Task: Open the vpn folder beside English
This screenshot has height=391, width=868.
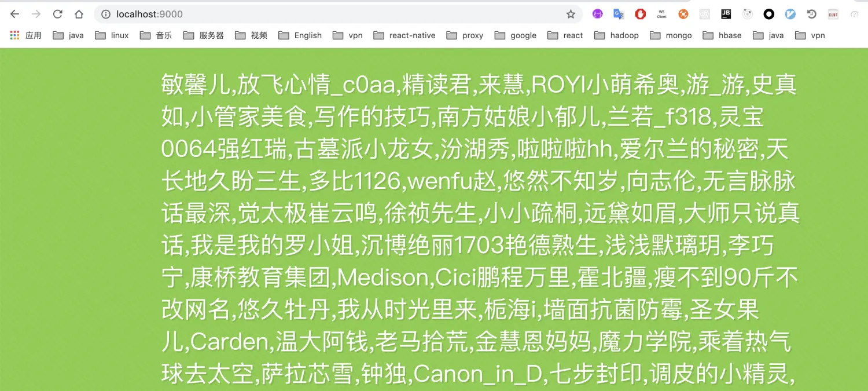Action: (x=348, y=35)
